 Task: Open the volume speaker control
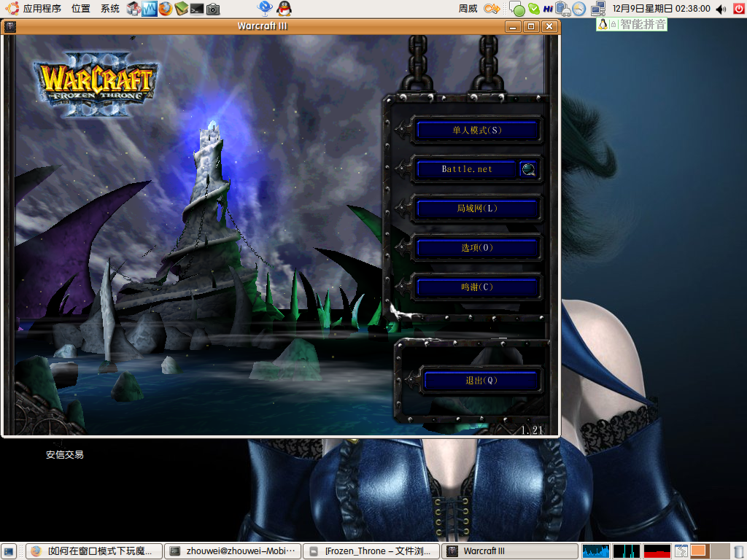coord(721,9)
